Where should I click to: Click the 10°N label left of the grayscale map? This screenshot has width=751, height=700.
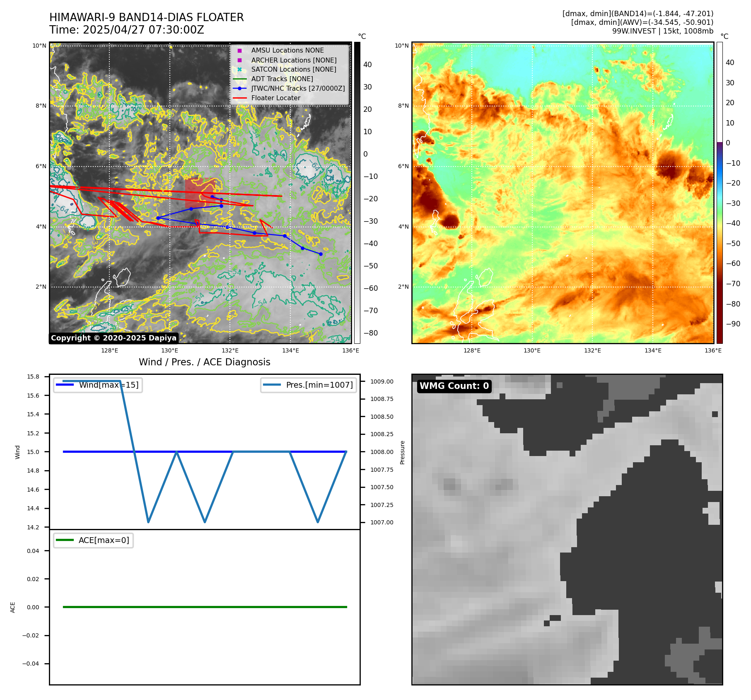(40, 46)
